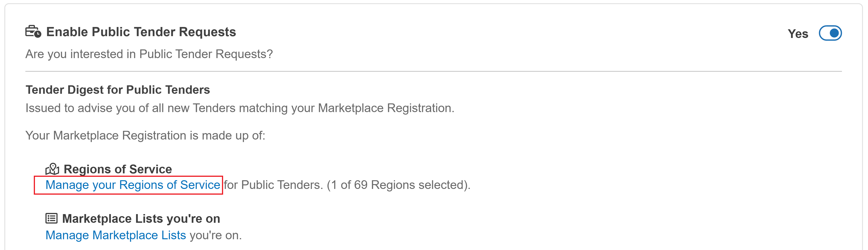This screenshot has height=250, width=868.
Task: Click the tender briefcase icon beside the heading
Action: pyautogui.click(x=33, y=31)
